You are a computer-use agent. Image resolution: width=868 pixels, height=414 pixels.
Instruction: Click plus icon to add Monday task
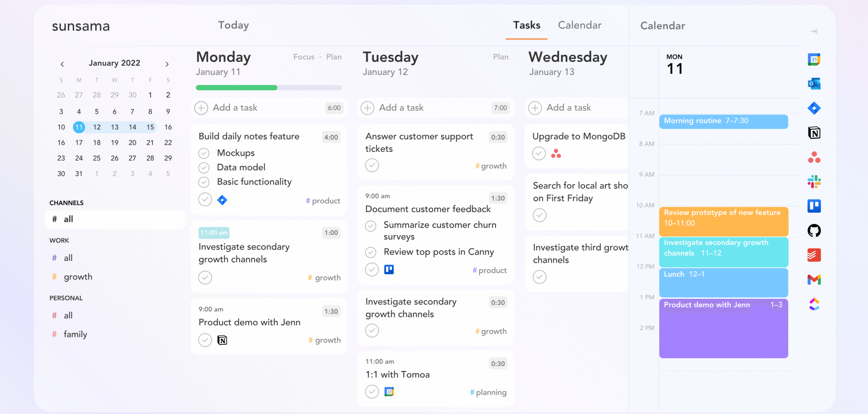click(x=201, y=108)
